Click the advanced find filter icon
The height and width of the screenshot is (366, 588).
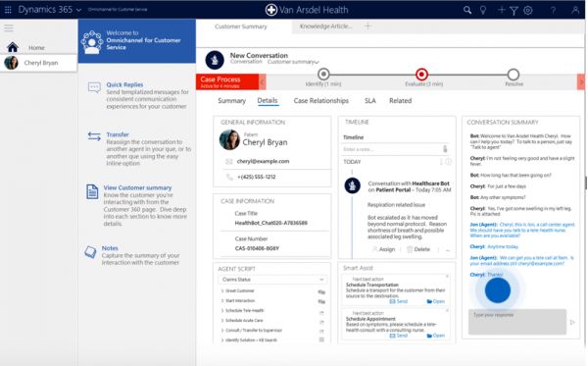tap(514, 11)
